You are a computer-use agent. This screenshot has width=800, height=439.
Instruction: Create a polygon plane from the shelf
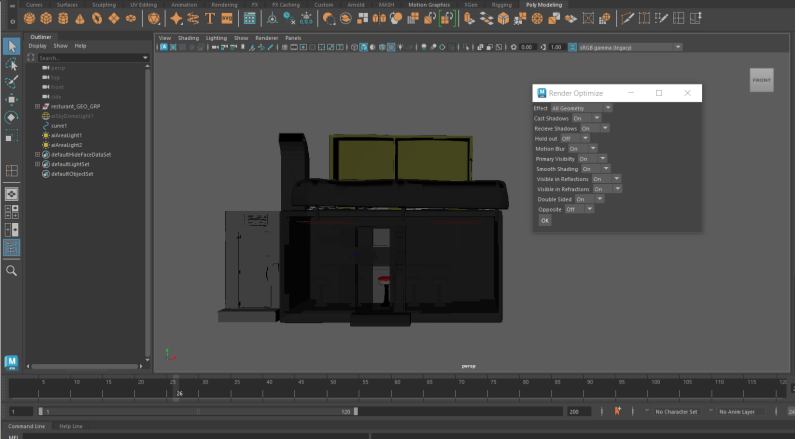(x=114, y=19)
